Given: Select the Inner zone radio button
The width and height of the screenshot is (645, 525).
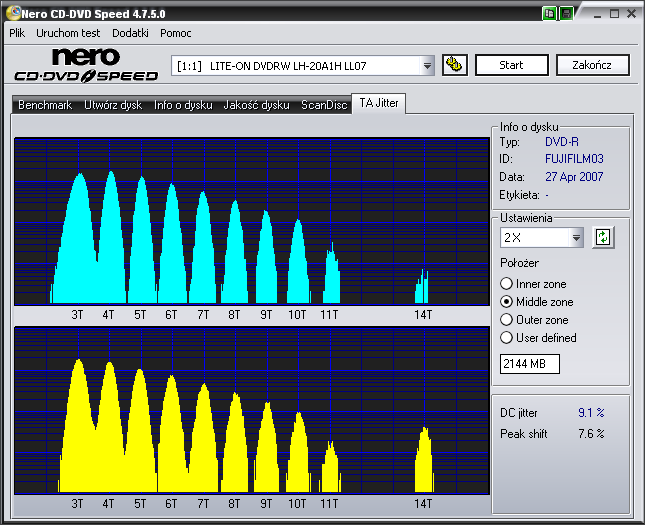Looking at the screenshot, I should pos(506,283).
